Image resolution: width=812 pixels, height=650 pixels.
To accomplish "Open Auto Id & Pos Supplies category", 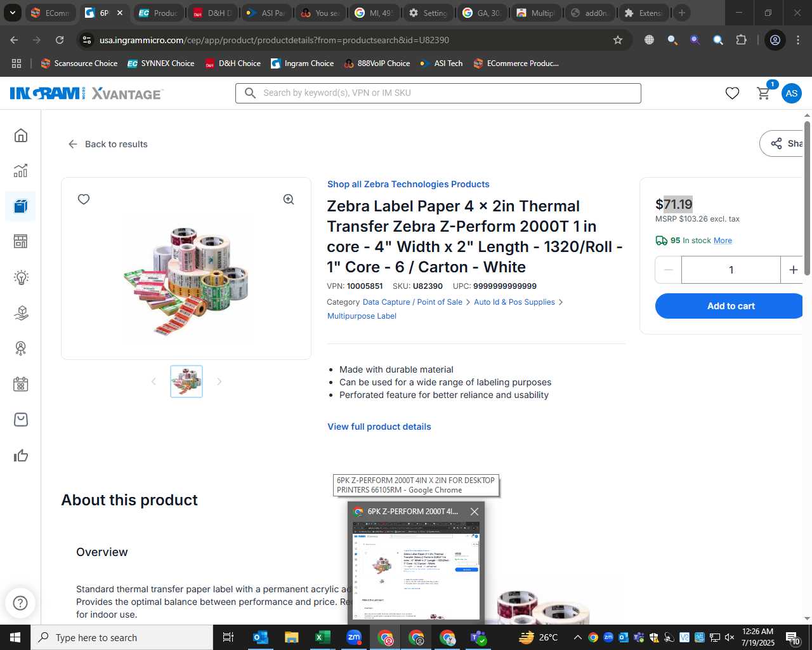I will tap(514, 302).
